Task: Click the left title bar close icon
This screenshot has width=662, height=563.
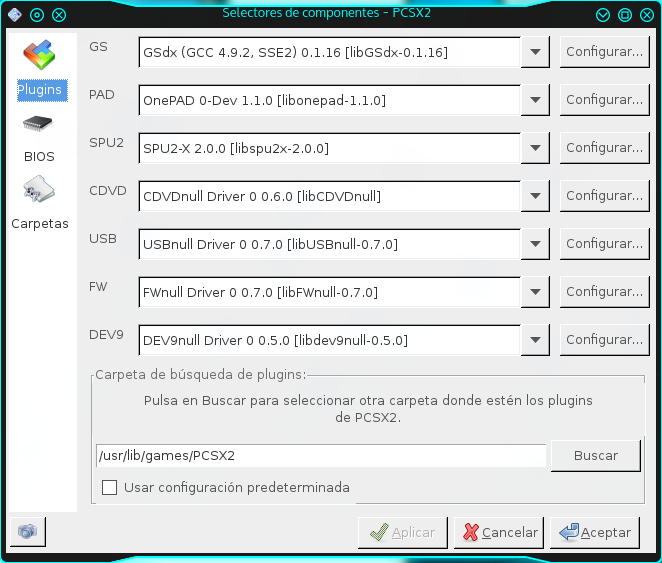Action: point(59,16)
